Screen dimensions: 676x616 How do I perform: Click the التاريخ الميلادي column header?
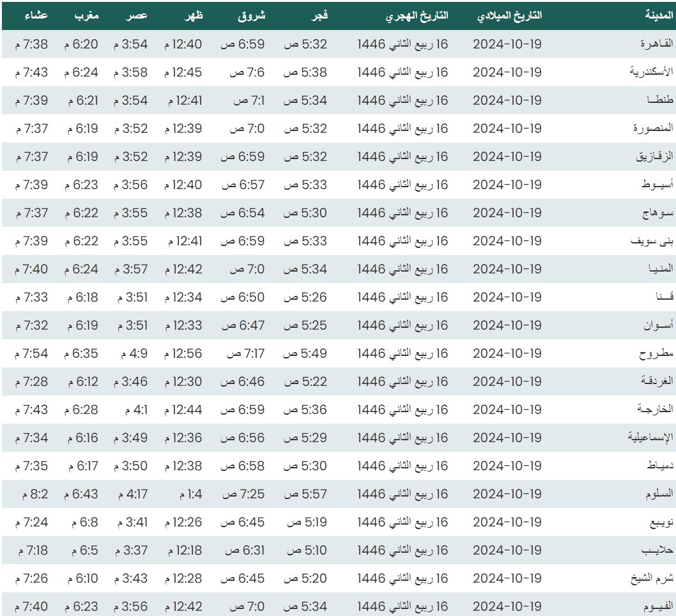coord(509,16)
